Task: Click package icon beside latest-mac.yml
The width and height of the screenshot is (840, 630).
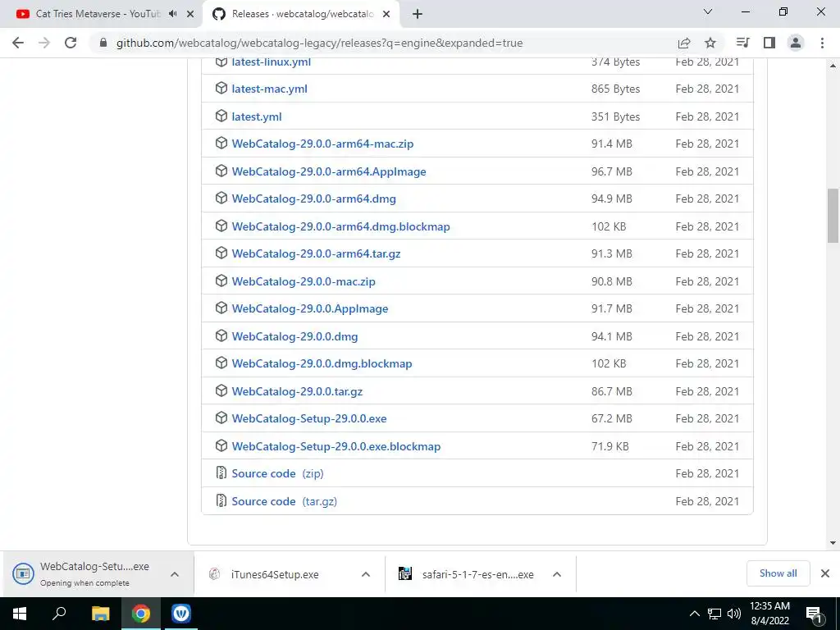Action: click(221, 89)
